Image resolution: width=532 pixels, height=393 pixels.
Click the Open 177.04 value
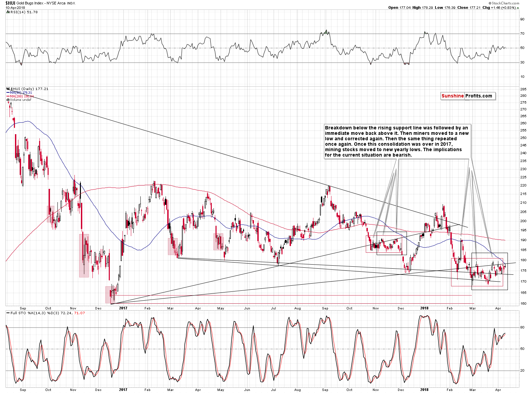[x=400, y=7]
